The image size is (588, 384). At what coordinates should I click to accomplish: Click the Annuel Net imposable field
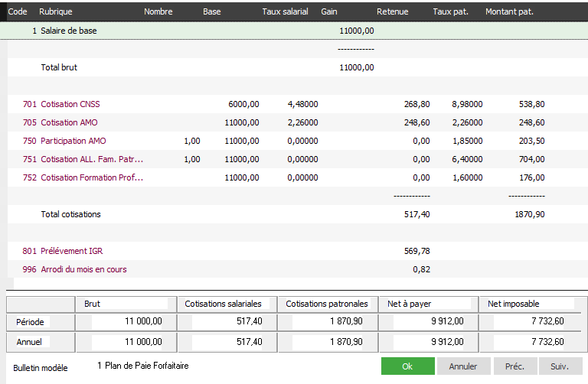[529, 341]
